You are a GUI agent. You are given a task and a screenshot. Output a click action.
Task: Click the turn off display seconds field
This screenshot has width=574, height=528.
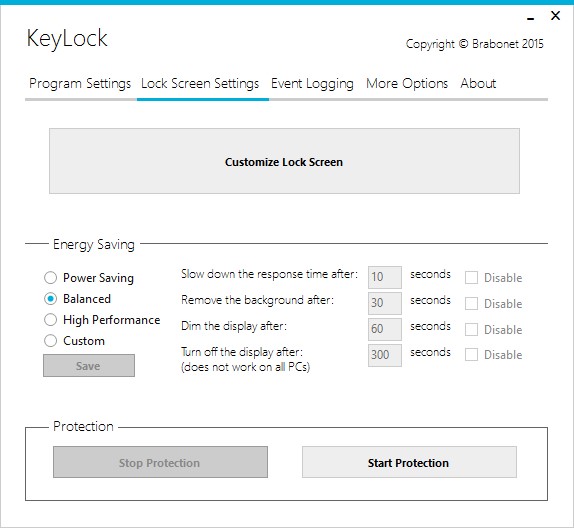tap(385, 355)
